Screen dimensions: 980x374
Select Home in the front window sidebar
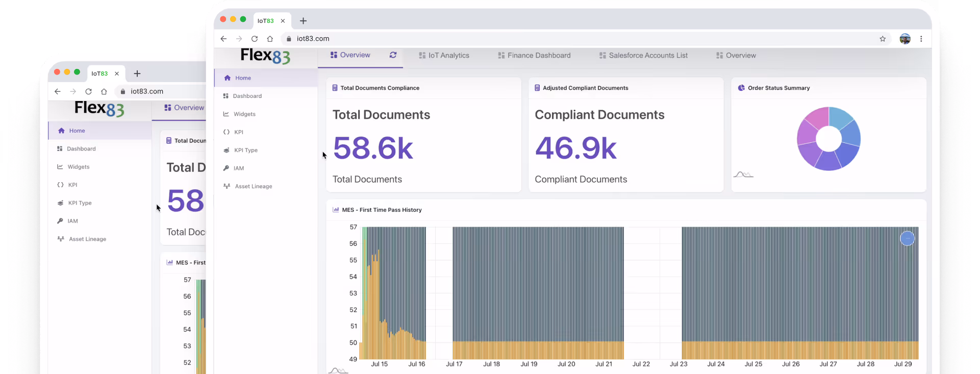[x=266, y=78]
